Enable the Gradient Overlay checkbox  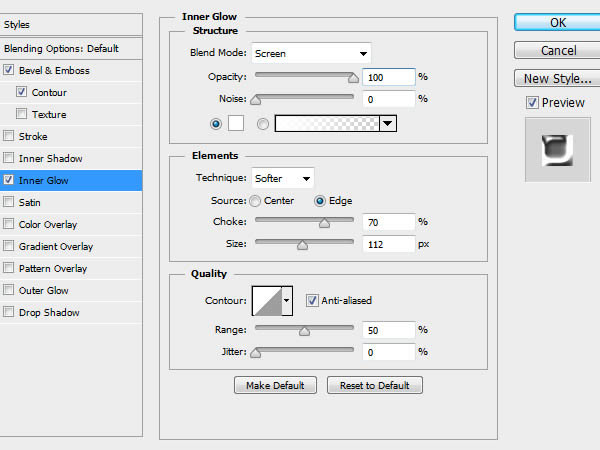(8, 246)
